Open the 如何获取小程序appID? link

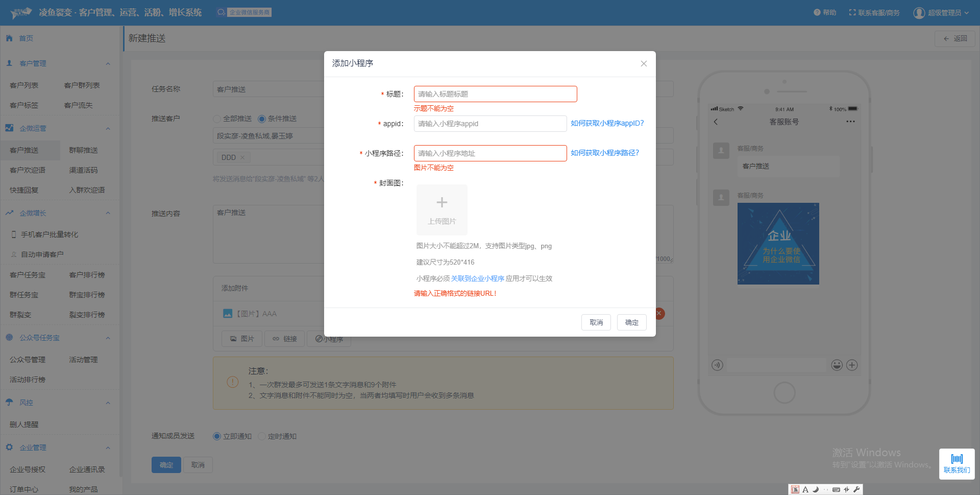[x=607, y=123]
